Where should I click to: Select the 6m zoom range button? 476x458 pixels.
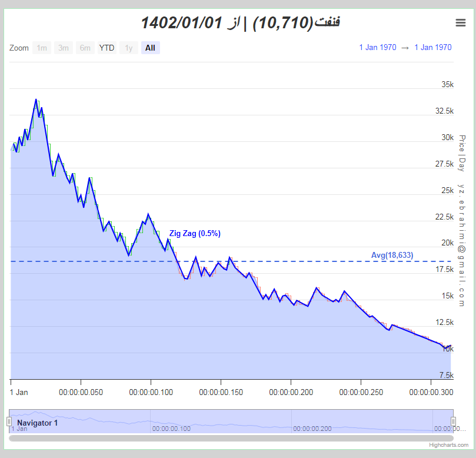pyautogui.click(x=85, y=48)
